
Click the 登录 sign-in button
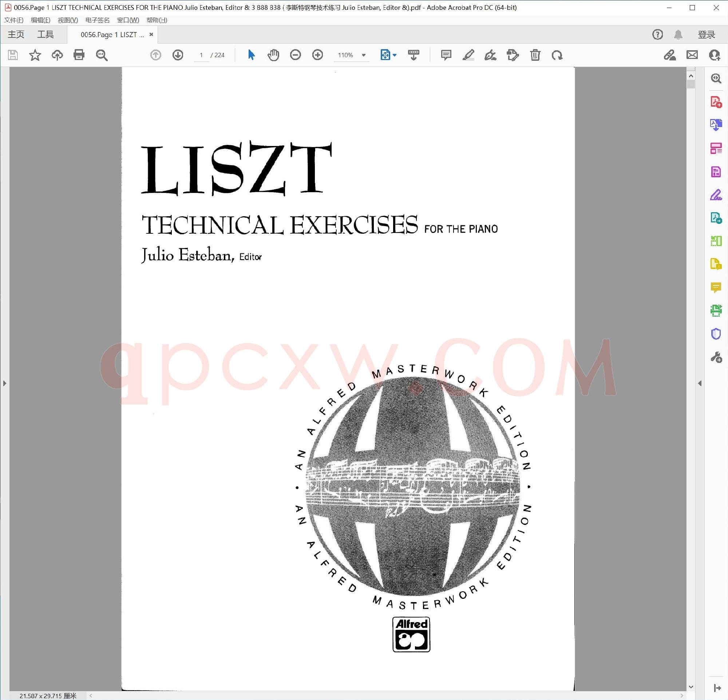click(706, 35)
